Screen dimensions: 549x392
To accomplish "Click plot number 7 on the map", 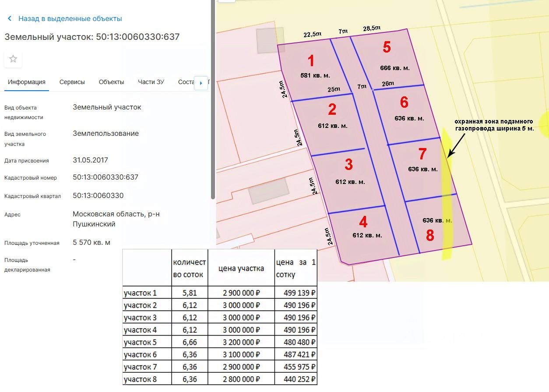I will pos(422,154).
